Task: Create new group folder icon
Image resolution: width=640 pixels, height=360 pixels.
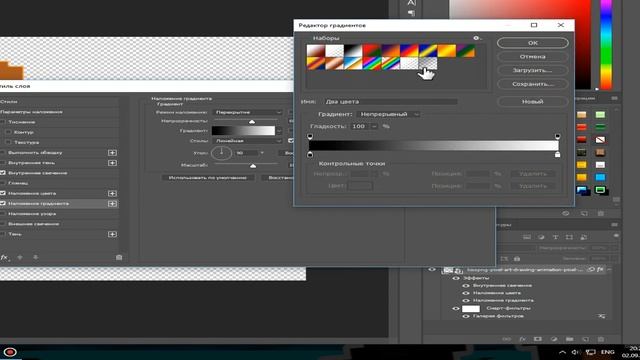Action: click(569, 339)
